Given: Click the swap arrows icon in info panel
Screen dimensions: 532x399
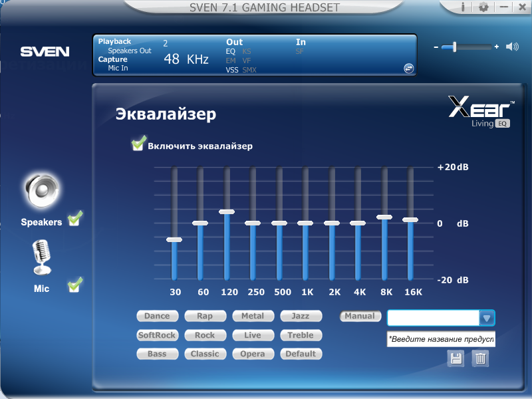Looking at the screenshot, I should 408,68.
